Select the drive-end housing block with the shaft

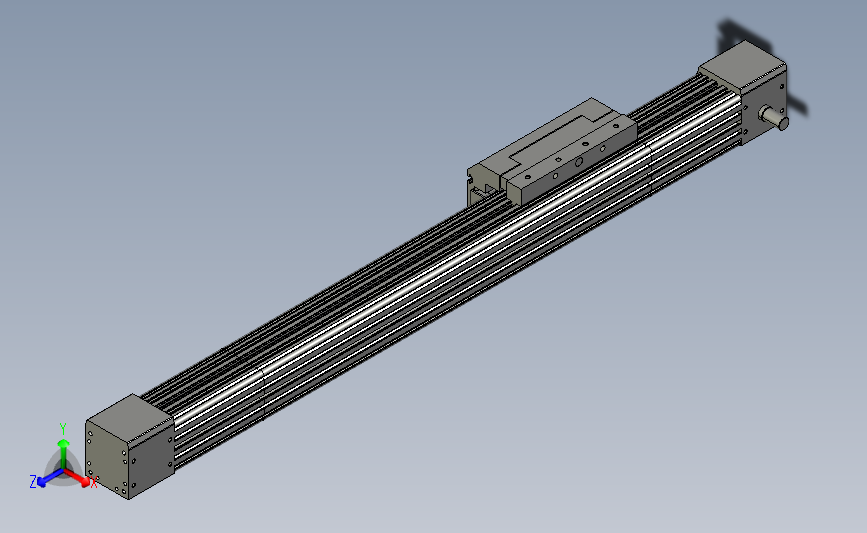743,93
